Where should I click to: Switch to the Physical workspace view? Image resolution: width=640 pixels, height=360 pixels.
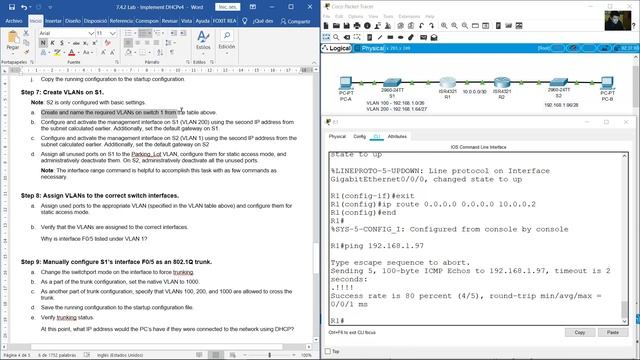click(x=370, y=48)
